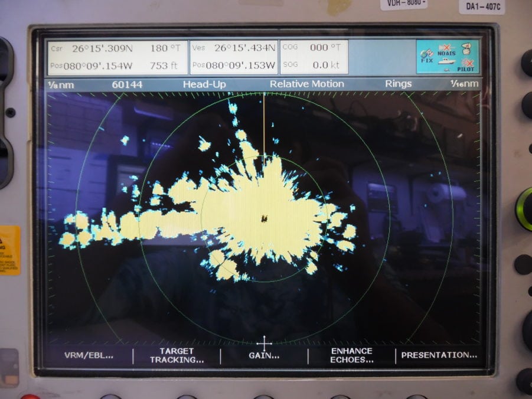Open the TARGET TRACKING... softkey
Image resolution: width=532 pixels, height=399 pixels.
pyautogui.click(x=177, y=355)
